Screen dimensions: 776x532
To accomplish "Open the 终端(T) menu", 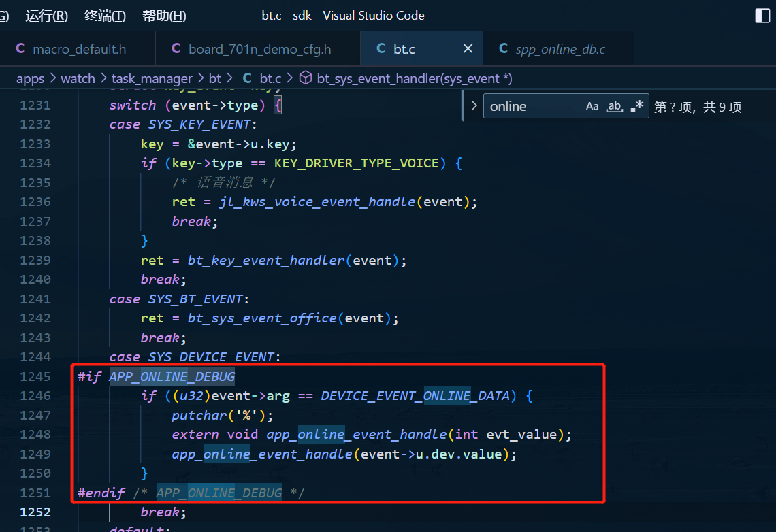I will [x=105, y=16].
